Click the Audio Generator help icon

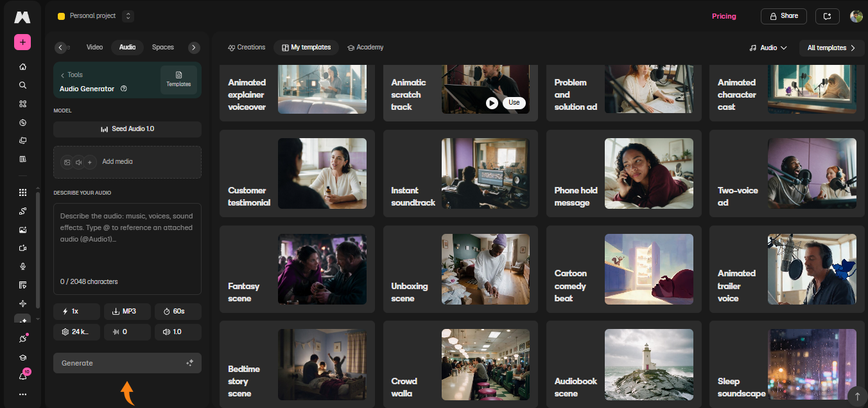tap(124, 89)
